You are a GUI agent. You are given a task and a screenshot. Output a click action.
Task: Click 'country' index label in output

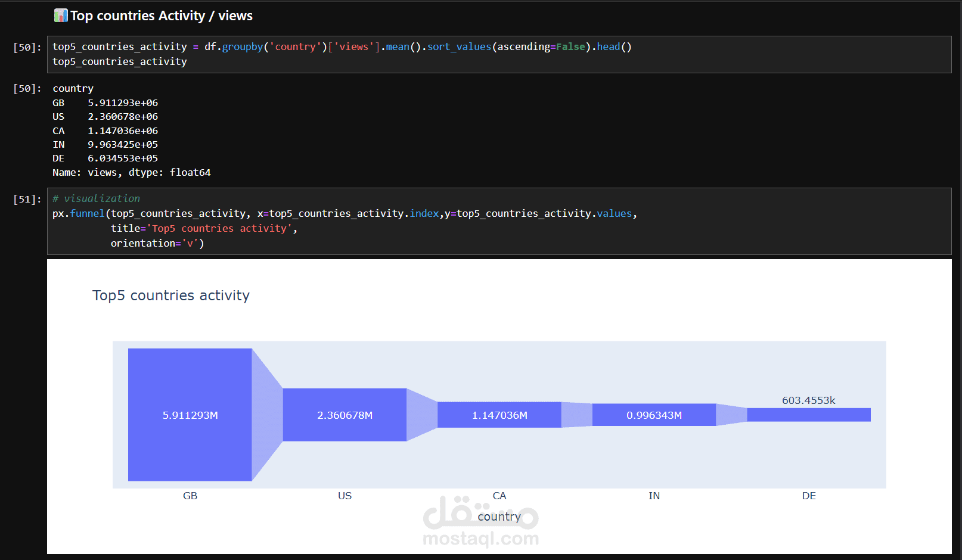tap(73, 88)
